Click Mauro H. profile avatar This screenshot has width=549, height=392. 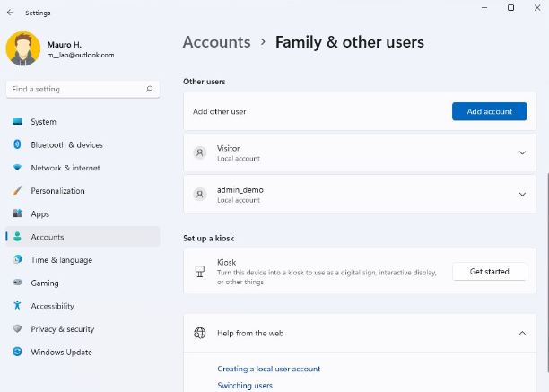[23, 48]
